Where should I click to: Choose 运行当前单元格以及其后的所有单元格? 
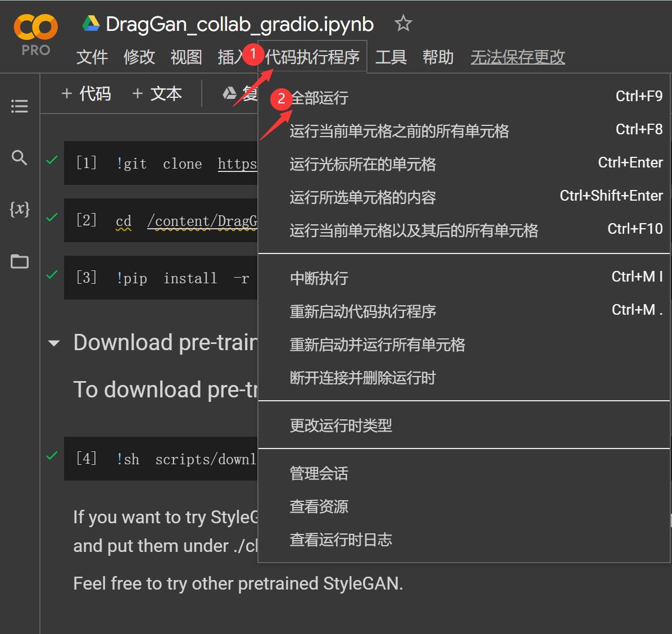[464, 230]
